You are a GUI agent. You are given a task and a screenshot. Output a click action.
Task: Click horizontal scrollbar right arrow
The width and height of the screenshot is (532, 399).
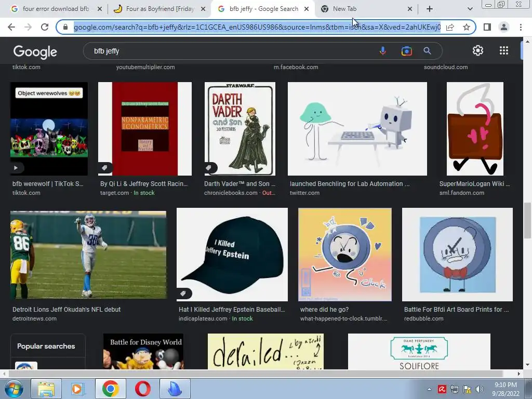click(519, 374)
